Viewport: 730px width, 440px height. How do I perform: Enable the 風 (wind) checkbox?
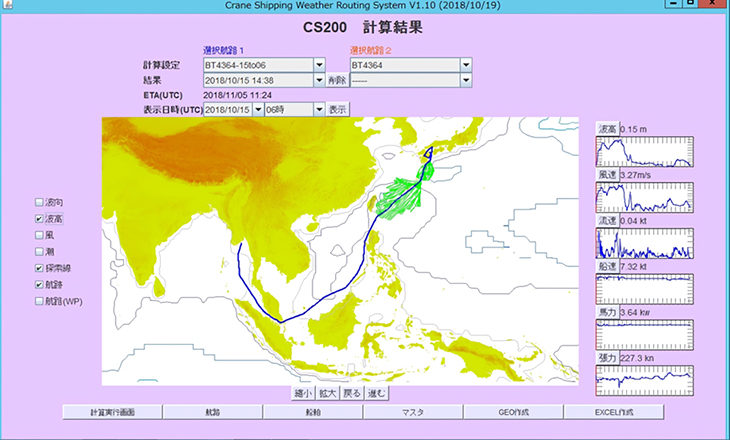click(x=39, y=235)
